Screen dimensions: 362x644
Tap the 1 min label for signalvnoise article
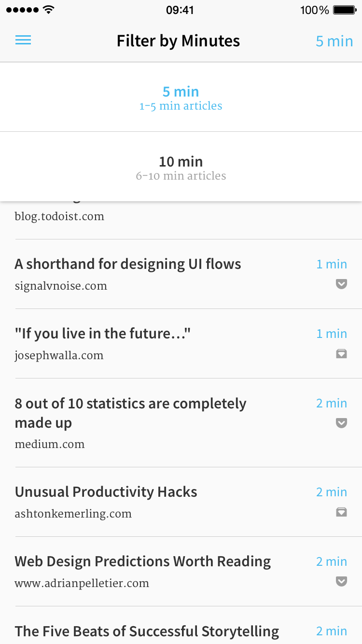(332, 264)
